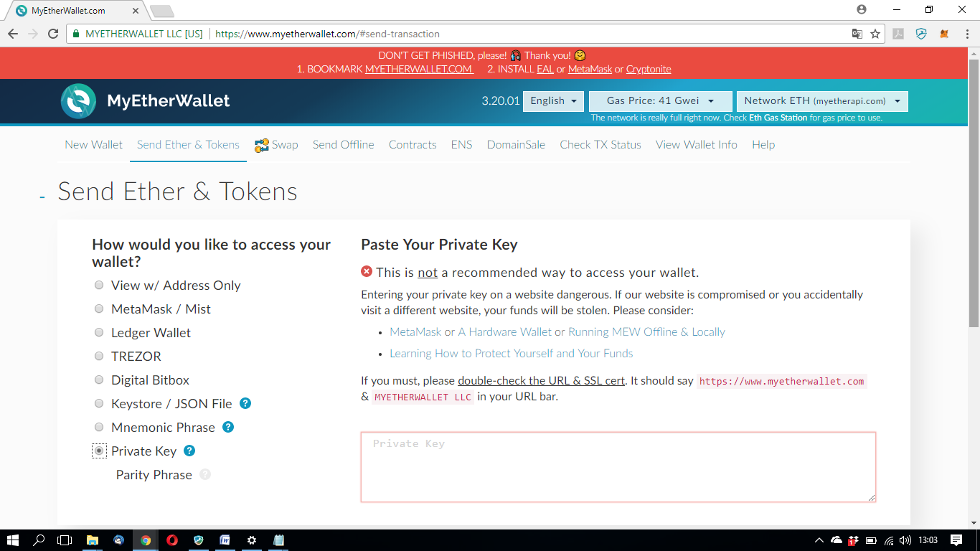The width and height of the screenshot is (980, 551).
Task: Open the Chrome three-dot menu
Action: click(967, 34)
